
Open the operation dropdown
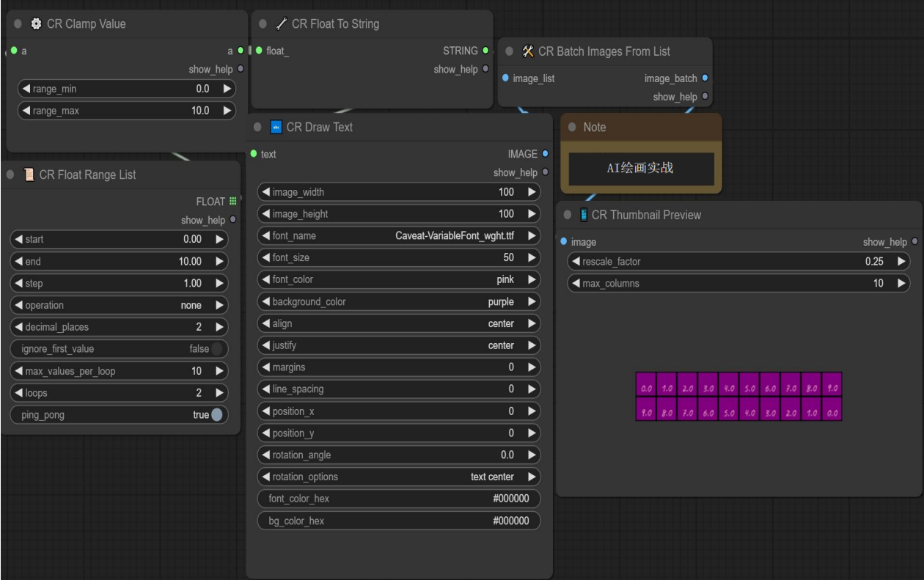[x=119, y=305]
